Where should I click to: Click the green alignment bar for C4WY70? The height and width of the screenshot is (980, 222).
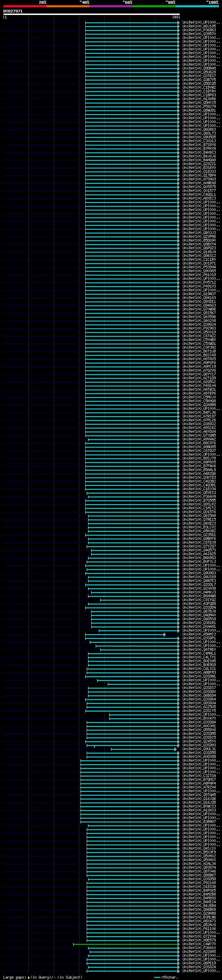coord(126,944)
